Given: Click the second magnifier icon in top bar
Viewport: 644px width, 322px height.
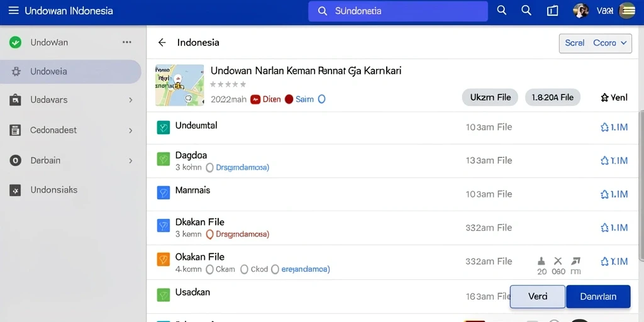Looking at the screenshot, I should pyautogui.click(x=526, y=11).
